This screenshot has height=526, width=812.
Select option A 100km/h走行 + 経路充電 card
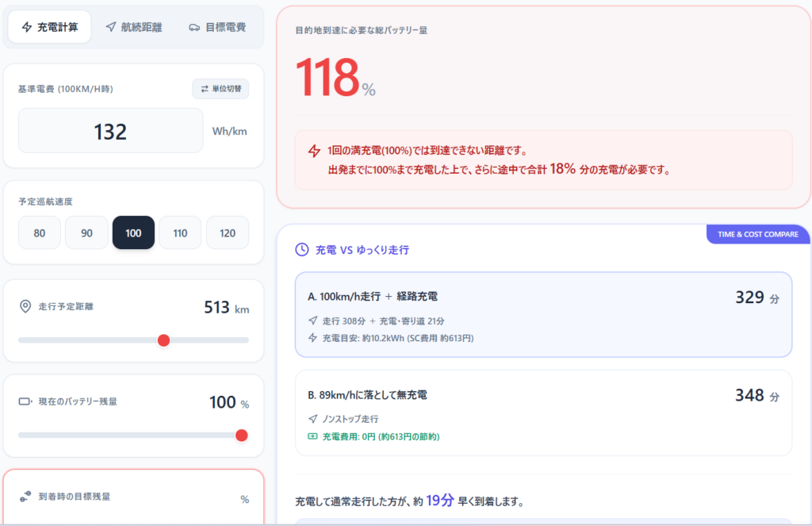pyautogui.click(x=543, y=315)
